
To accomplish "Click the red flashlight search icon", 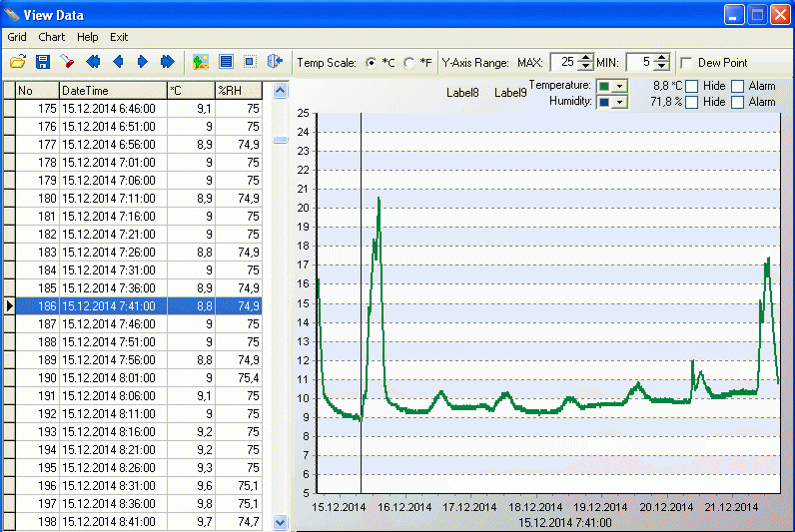I will pyautogui.click(x=67, y=62).
